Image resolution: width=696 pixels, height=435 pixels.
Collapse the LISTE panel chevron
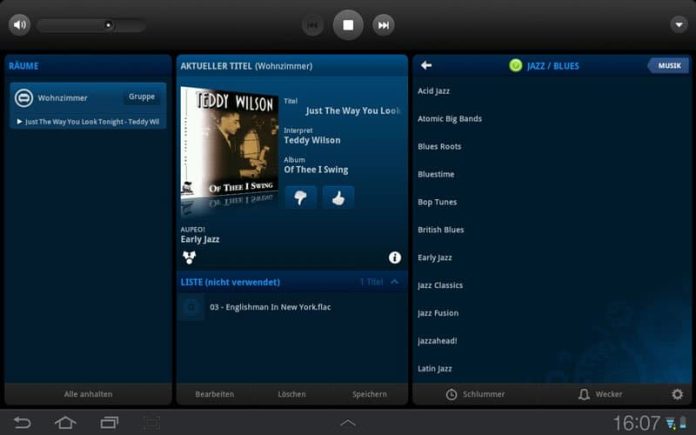pyautogui.click(x=395, y=282)
